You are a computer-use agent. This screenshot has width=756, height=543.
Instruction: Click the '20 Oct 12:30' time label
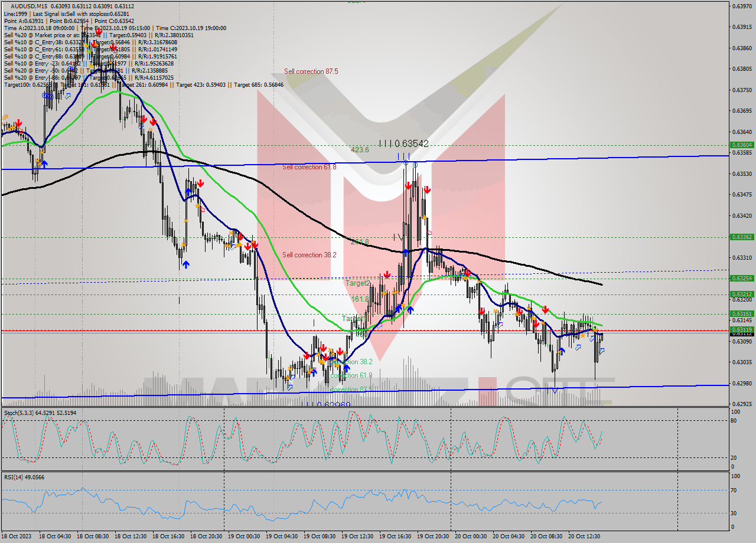tap(584, 536)
